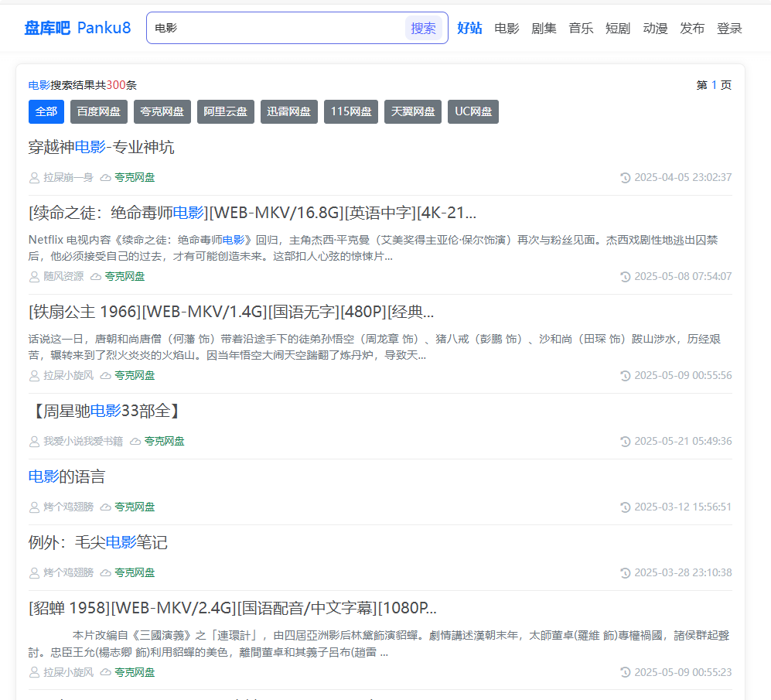
Task: Click clock icon beside 2025-03-12 15:56:51
Action: (626, 507)
